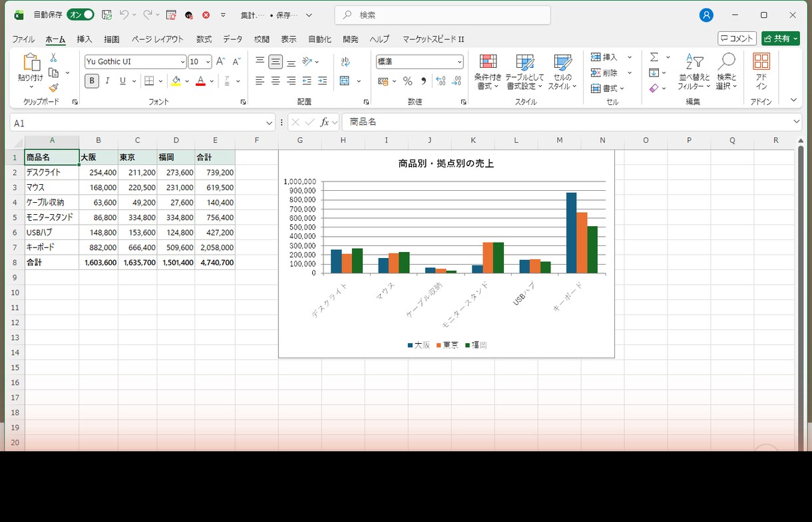Collapse the ribbon with the chevron

(793, 100)
